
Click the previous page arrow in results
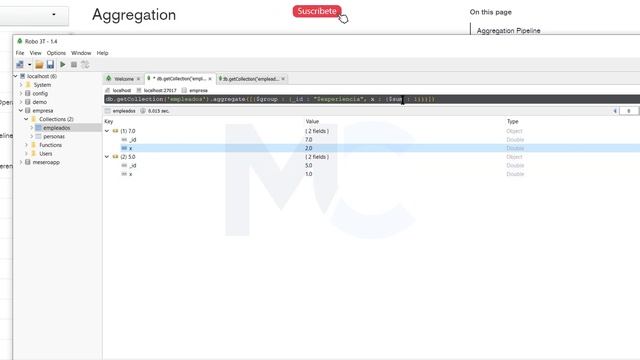615,111
